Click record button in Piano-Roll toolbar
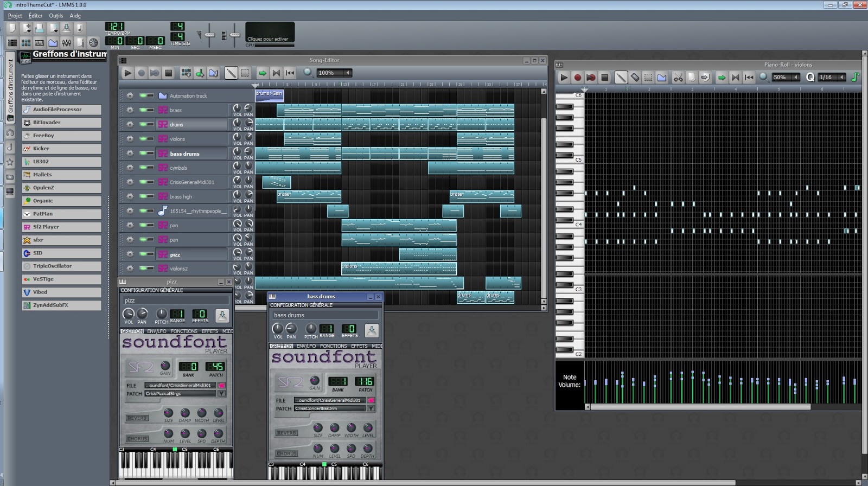The image size is (868, 486). point(577,78)
